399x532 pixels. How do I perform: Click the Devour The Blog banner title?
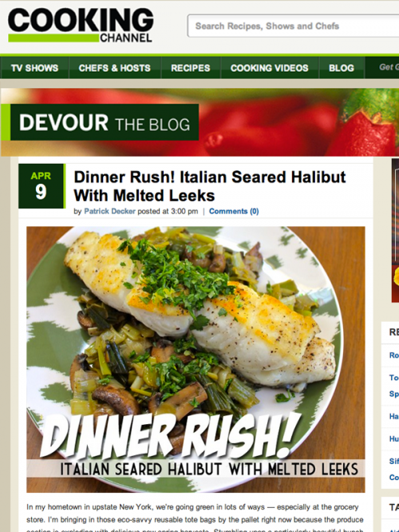coord(105,122)
